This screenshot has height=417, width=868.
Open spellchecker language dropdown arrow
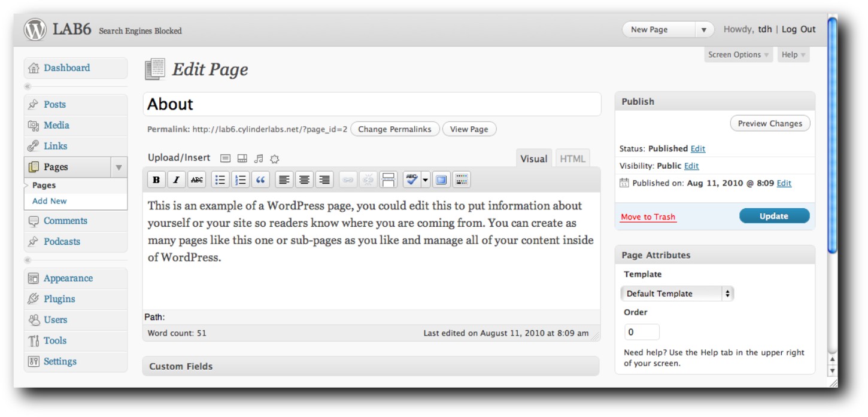425,179
